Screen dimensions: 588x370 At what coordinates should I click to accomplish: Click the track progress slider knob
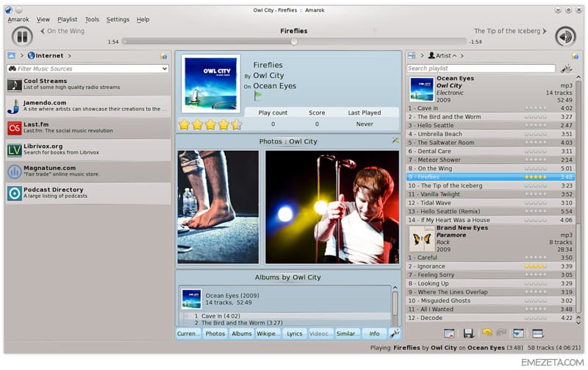pos(295,41)
